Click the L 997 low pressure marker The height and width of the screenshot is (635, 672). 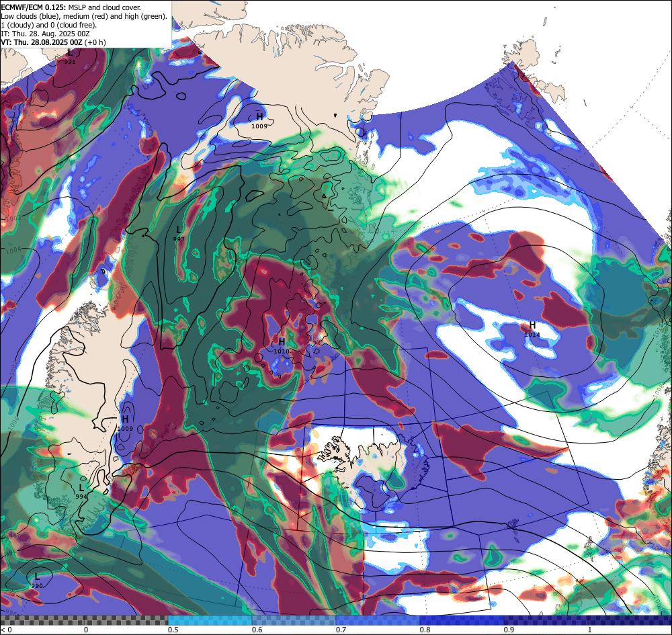point(179,235)
